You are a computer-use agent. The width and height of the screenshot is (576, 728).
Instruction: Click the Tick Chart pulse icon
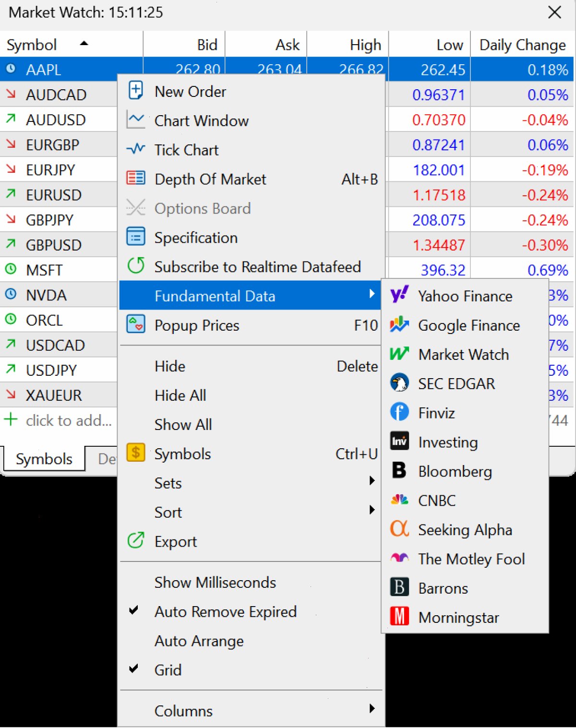136,149
